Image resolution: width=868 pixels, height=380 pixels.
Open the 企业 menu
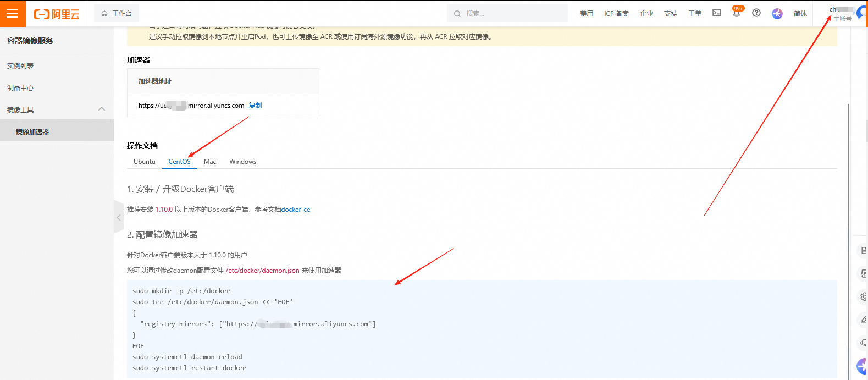(x=646, y=13)
